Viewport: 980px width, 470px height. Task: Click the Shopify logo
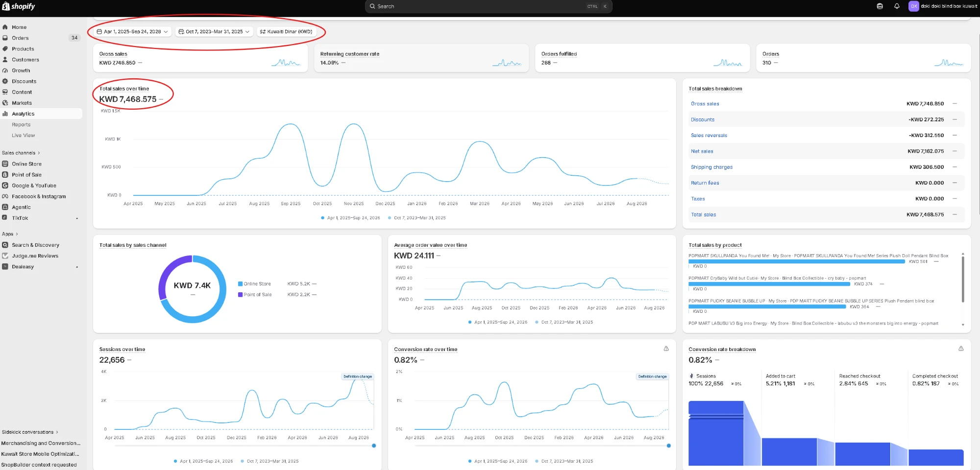[19, 6]
